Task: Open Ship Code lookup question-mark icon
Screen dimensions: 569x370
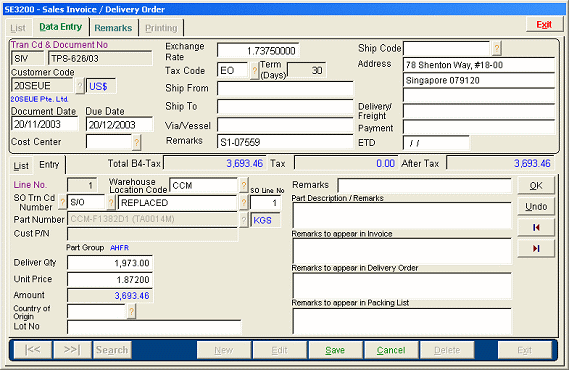Action: point(496,48)
